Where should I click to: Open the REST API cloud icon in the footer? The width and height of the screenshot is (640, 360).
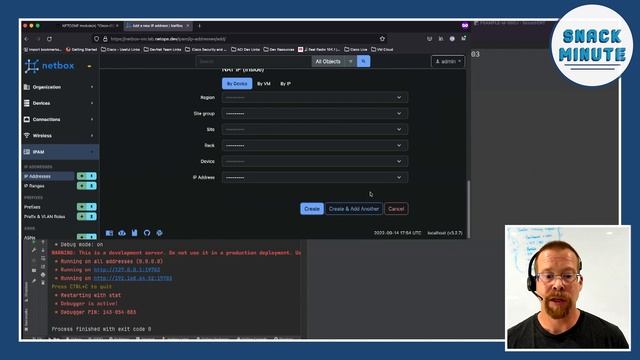pos(122,233)
